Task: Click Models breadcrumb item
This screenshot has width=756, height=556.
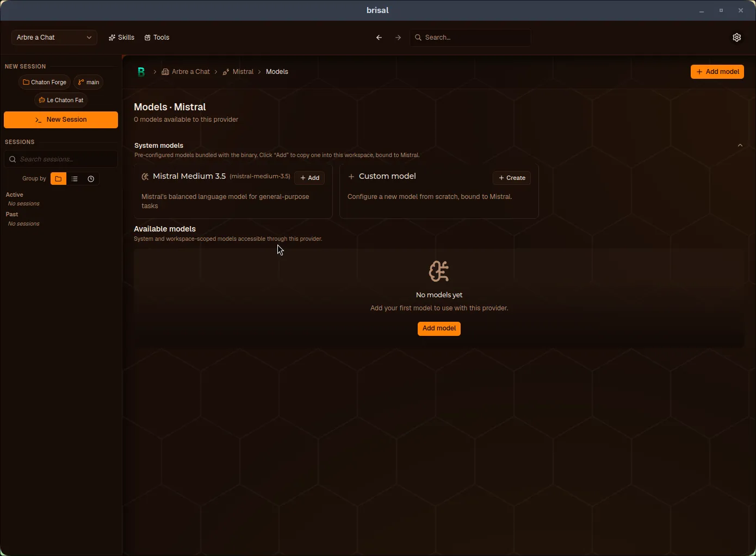Action: tap(277, 72)
